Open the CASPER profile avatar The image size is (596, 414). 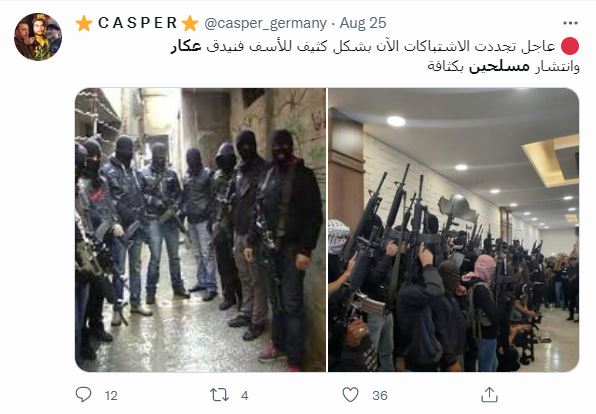(38, 37)
